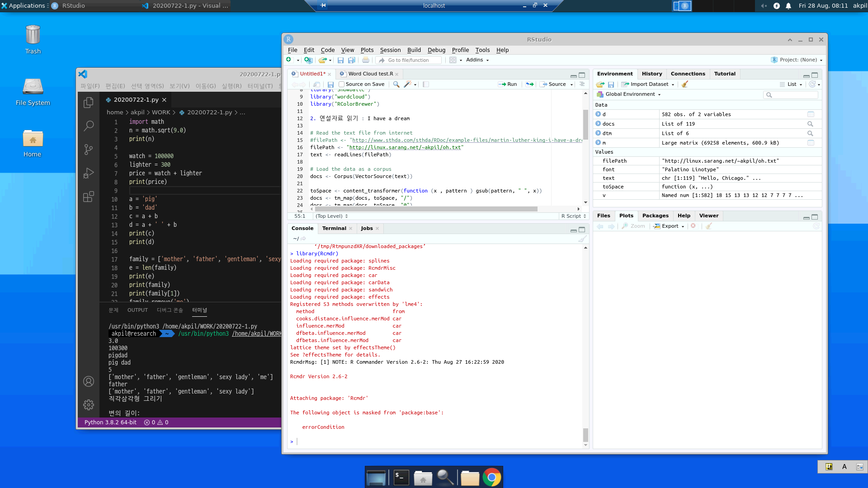Expand the d data frame entry
Viewport: 868px width, 488px height.
point(598,114)
